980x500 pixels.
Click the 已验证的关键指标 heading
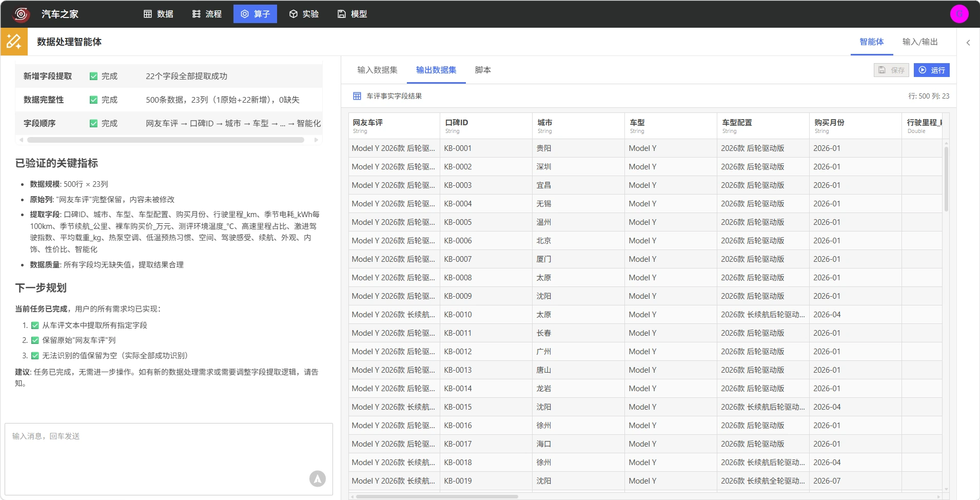pyautogui.click(x=56, y=163)
